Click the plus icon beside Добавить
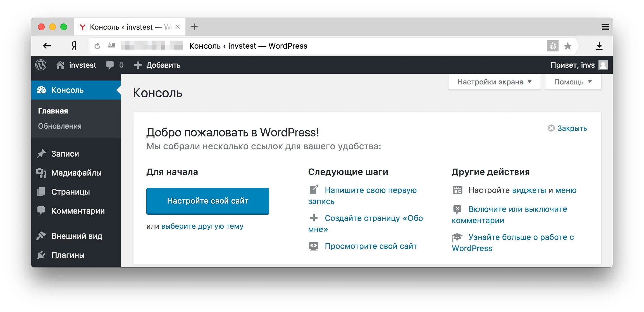 pyautogui.click(x=138, y=65)
